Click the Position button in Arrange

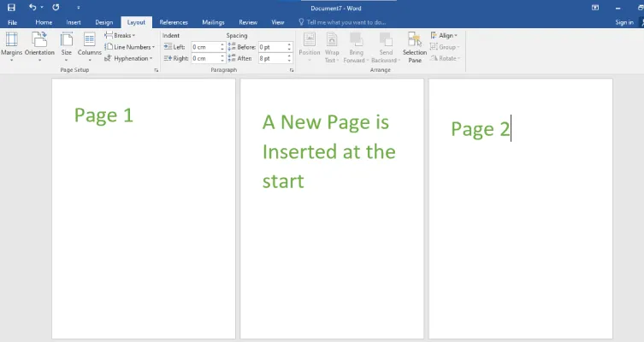pyautogui.click(x=310, y=47)
